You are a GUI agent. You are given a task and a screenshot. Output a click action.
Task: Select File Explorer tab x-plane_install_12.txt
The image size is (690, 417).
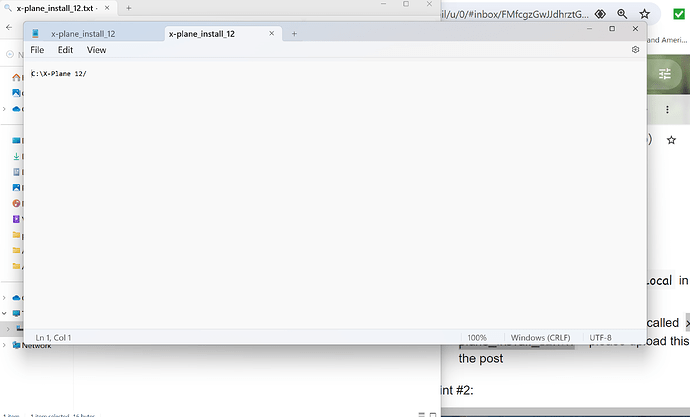[x=56, y=8]
